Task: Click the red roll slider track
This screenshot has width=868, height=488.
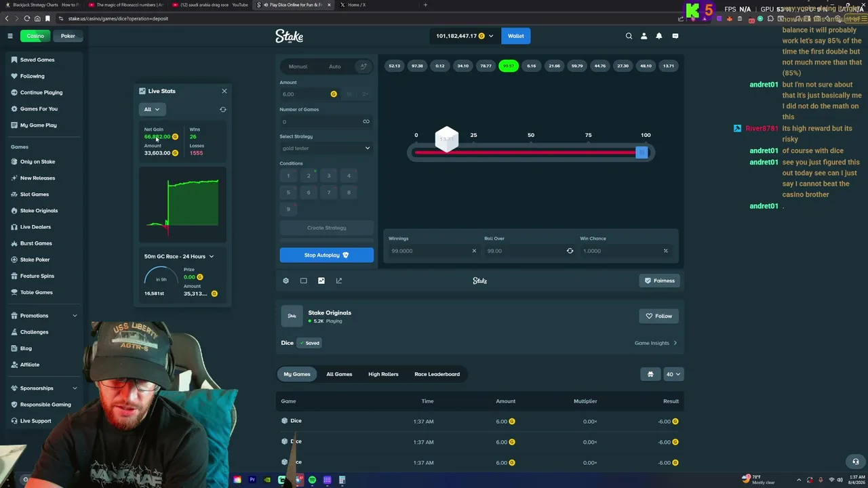Action: pos(525,152)
